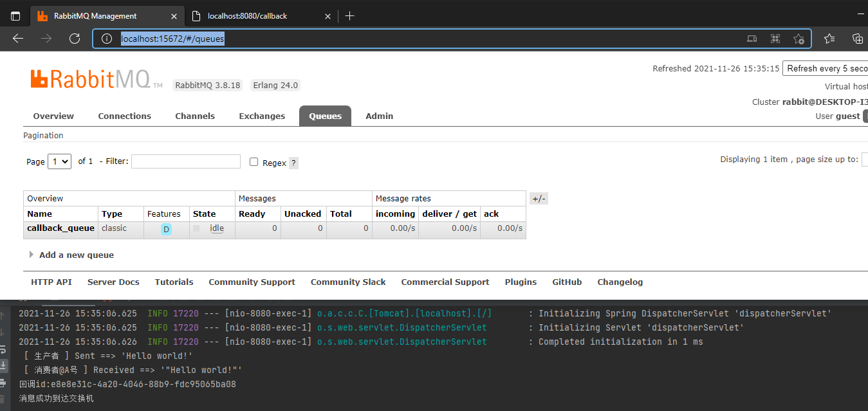Open the Plugins link
This screenshot has width=868, height=411.
(521, 282)
